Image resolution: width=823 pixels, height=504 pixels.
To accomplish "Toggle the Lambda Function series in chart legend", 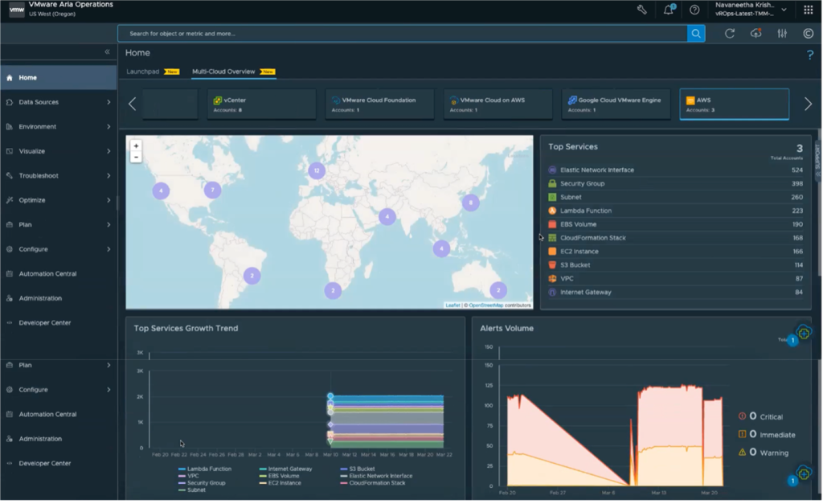I will 205,469.
